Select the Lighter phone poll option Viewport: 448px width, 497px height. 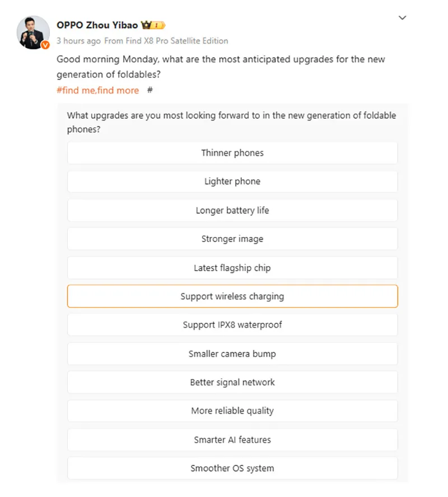coord(232,182)
